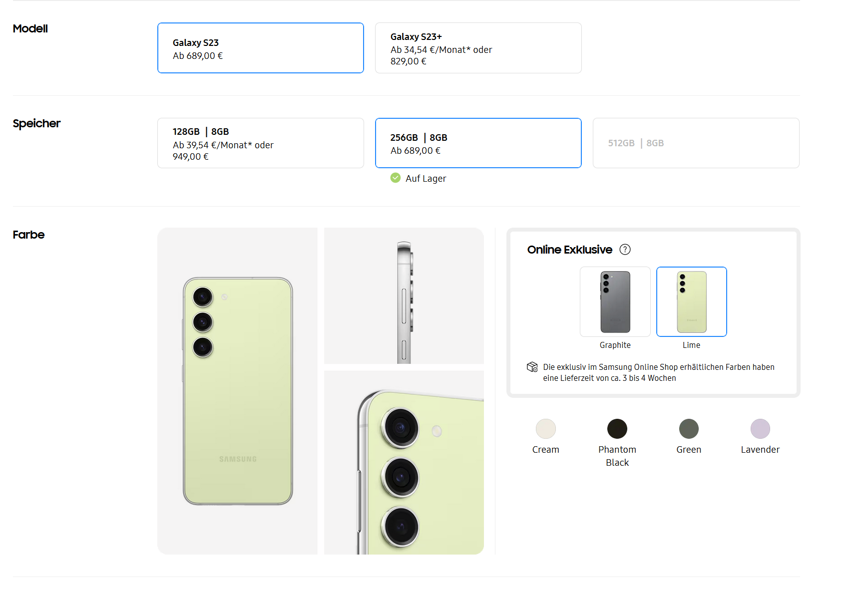868x589 pixels.
Task: Select the 256GB | 8GB storage option
Action: pyautogui.click(x=478, y=143)
